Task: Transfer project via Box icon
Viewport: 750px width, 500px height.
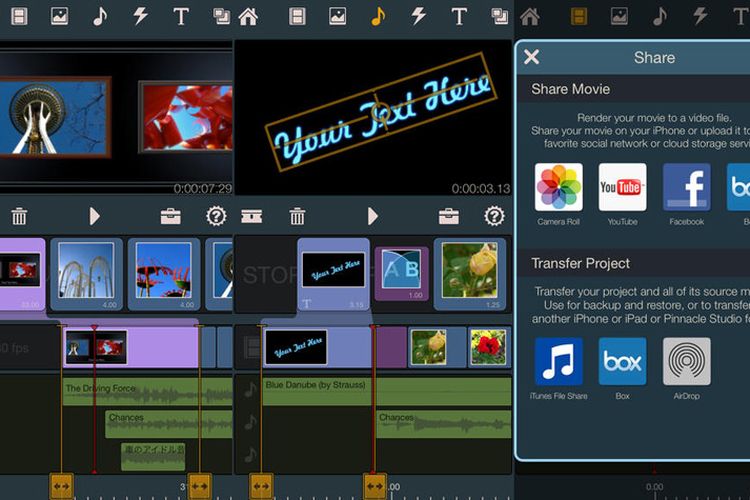Action: (x=622, y=362)
